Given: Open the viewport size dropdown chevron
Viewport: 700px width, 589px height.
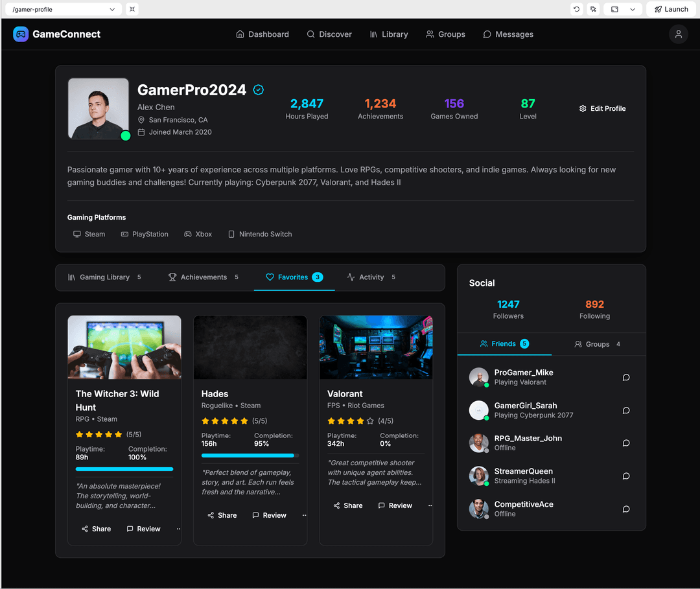Looking at the screenshot, I should [x=633, y=9].
